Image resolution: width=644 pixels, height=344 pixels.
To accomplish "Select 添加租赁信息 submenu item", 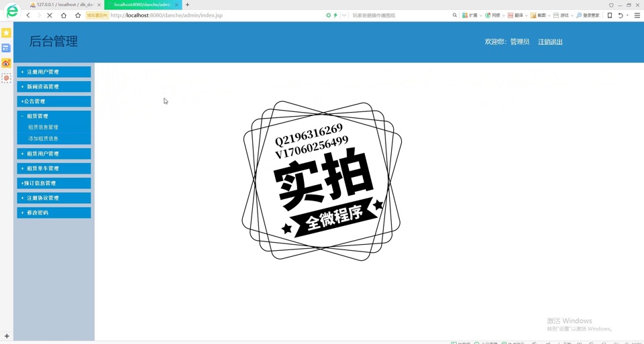I will click(43, 139).
